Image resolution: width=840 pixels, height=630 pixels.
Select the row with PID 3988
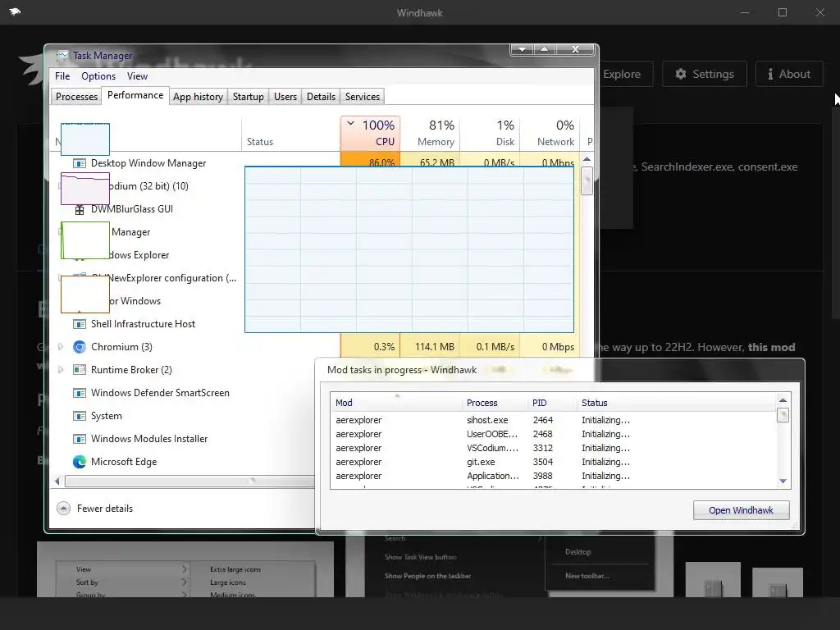pos(553,476)
